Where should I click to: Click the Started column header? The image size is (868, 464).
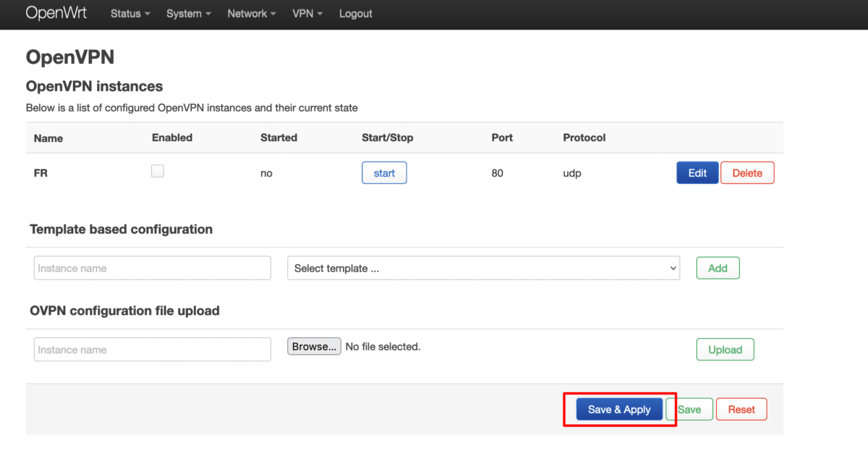(x=278, y=138)
